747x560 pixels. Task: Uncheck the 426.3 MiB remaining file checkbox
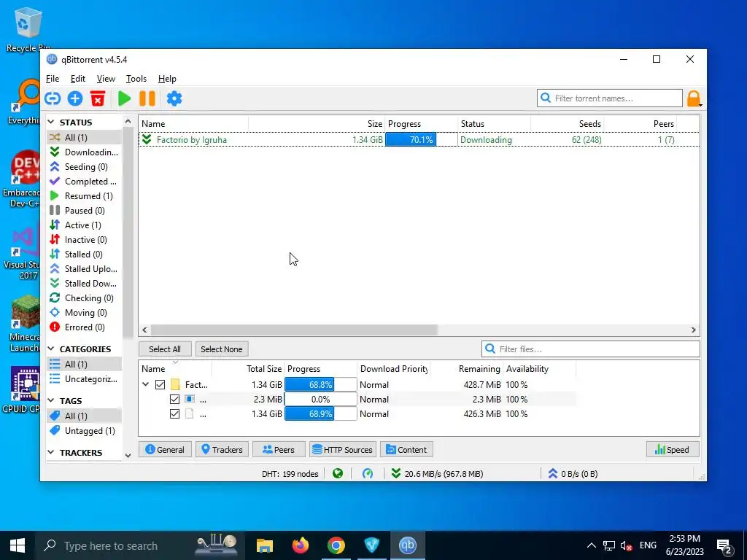175,414
